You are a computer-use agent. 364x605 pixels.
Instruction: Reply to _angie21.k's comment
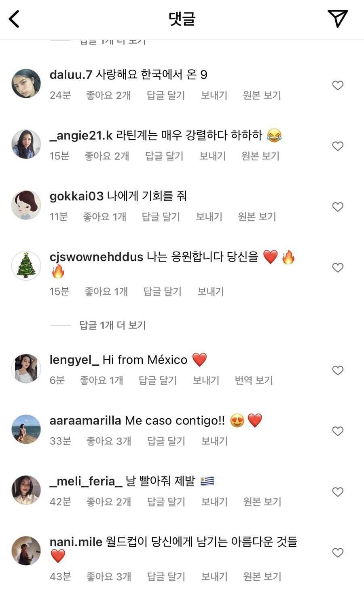(x=164, y=156)
